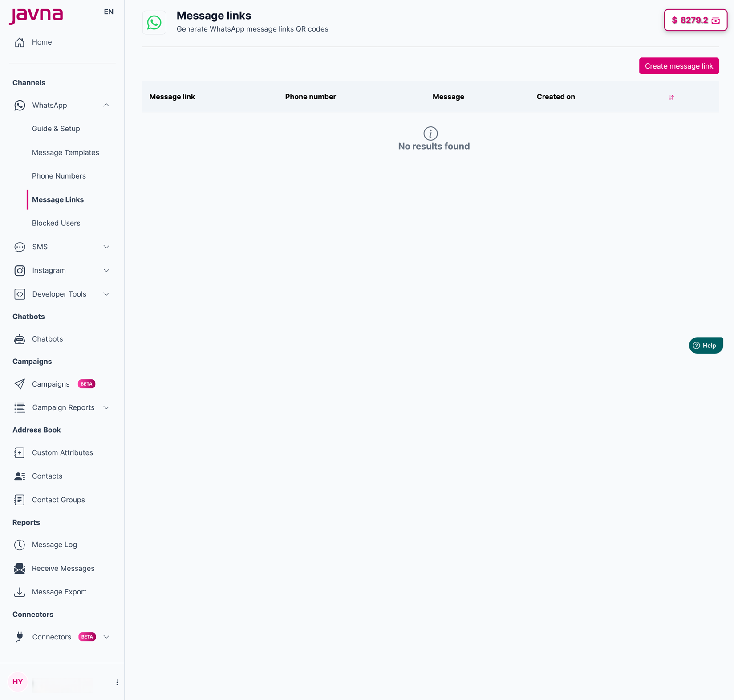Expand the Instagram section chevron
734x700 pixels.
106,271
